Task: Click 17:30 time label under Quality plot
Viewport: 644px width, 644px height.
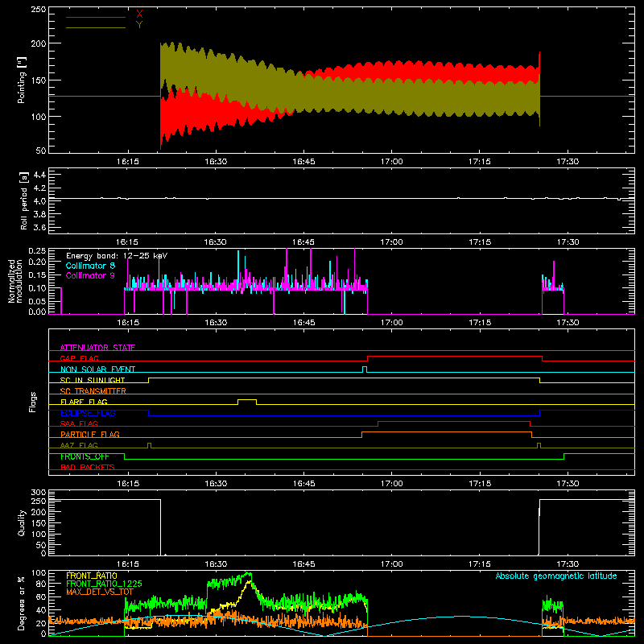Action: 568,564
